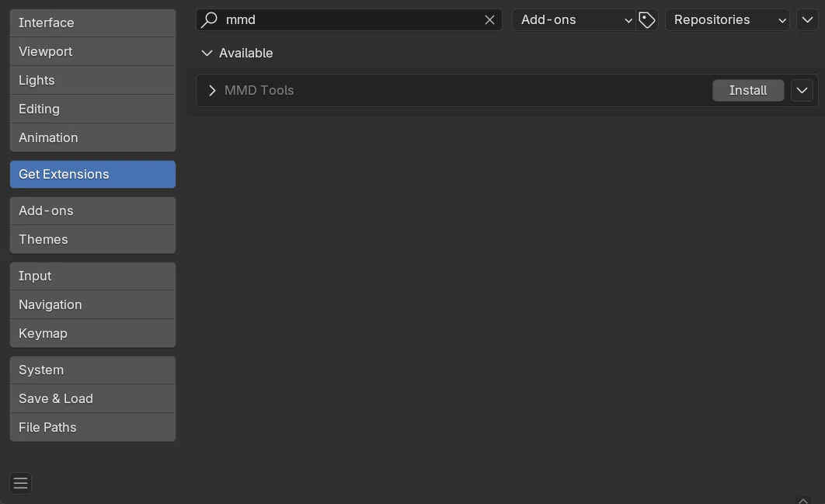Screen dimensions: 825x504
Task: Install the MMD Tools add-on
Action: coord(748,91)
